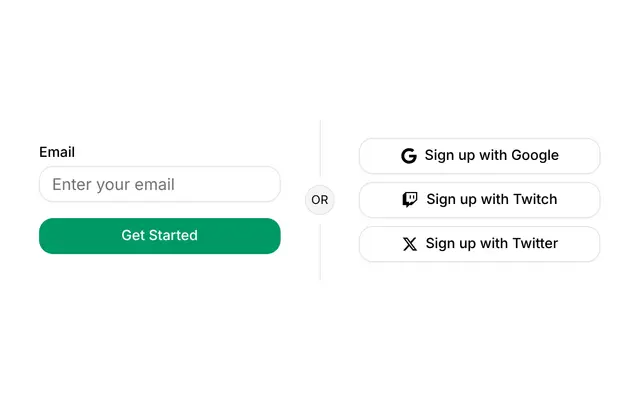This screenshot has height=400, width=640.
Task: Click the Twitch logo icon
Action: pos(410,200)
